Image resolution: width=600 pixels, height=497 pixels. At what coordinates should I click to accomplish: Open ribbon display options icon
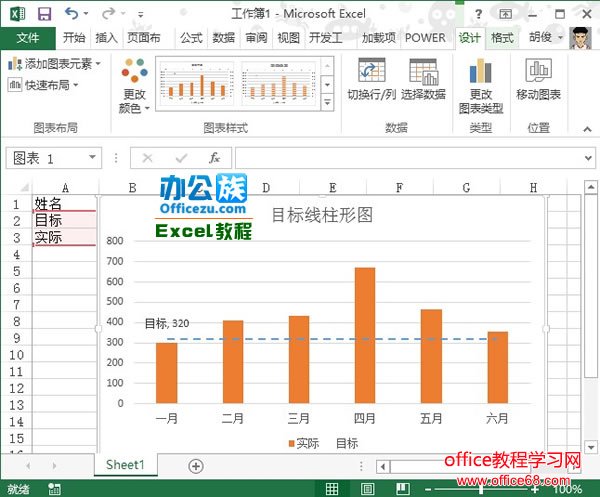[x=505, y=14]
